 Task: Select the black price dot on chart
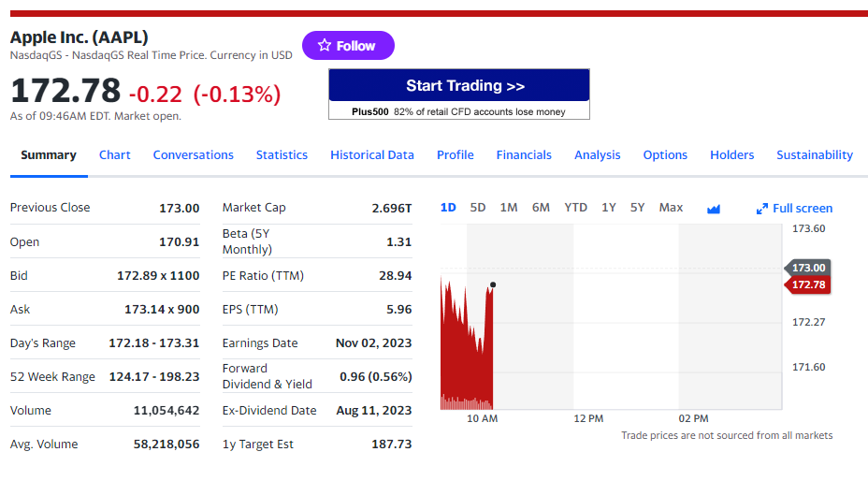pyautogui.click(x=493, y=284)
